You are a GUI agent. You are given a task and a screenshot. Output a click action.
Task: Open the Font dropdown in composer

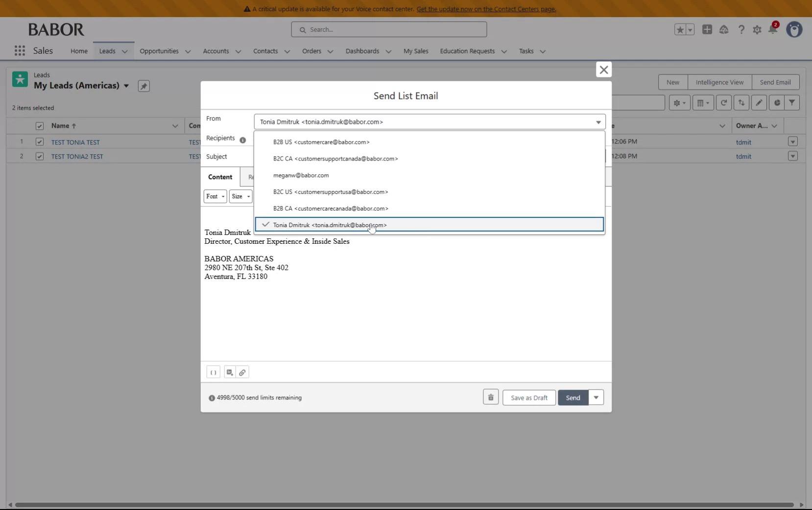[215, 196]
